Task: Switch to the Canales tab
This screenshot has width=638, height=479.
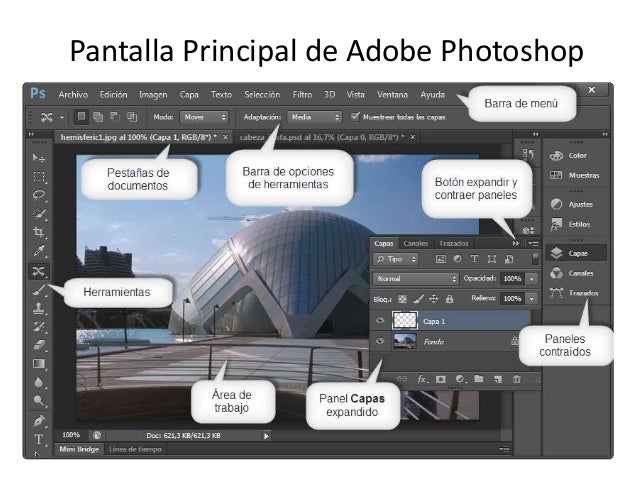Action: (x=415, y=243)
